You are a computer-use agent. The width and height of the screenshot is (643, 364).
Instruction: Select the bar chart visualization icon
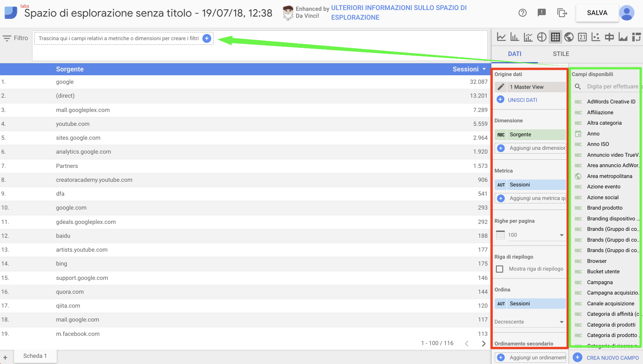point(515,37)
